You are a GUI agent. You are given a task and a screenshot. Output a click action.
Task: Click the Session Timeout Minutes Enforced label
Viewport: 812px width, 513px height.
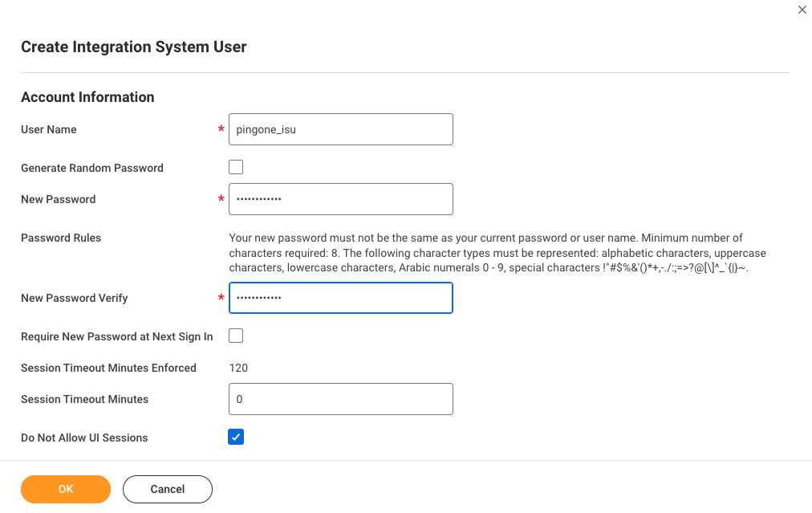click(x=109, y=368)
